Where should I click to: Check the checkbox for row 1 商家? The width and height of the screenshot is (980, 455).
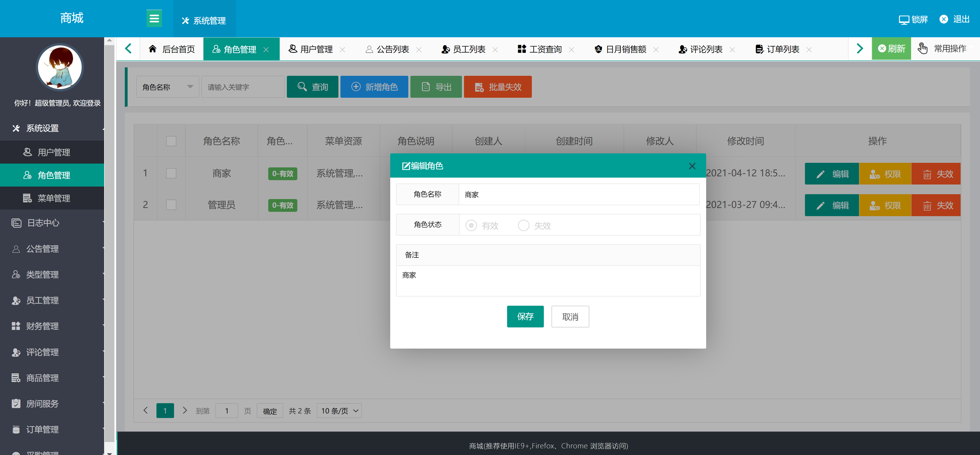point(171,173)
